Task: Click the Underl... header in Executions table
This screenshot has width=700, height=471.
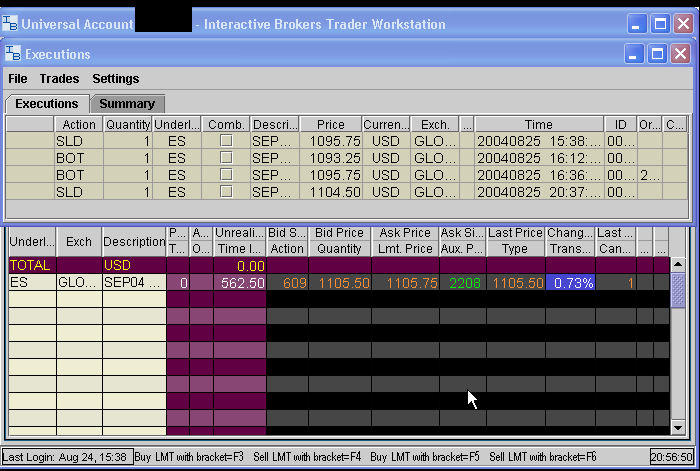Action: tap(177, 124)
